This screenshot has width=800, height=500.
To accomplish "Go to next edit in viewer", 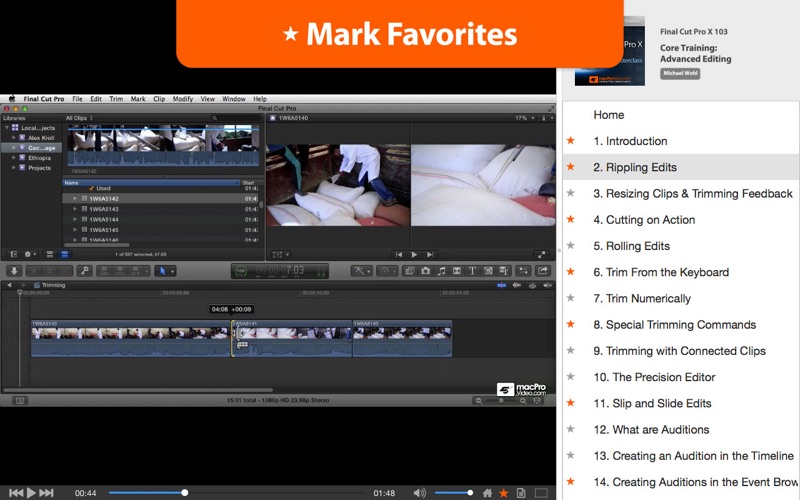I will (430, 255).
